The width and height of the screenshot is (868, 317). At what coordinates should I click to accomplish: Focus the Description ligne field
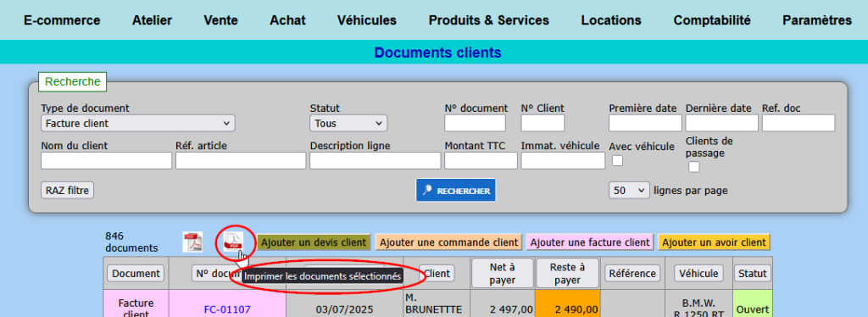(376, 160)
